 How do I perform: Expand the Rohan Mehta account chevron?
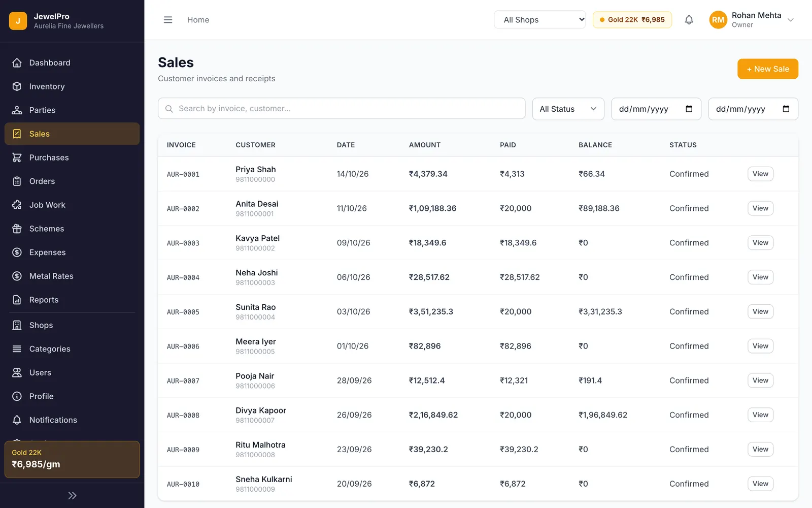click(x=790, y=20)
